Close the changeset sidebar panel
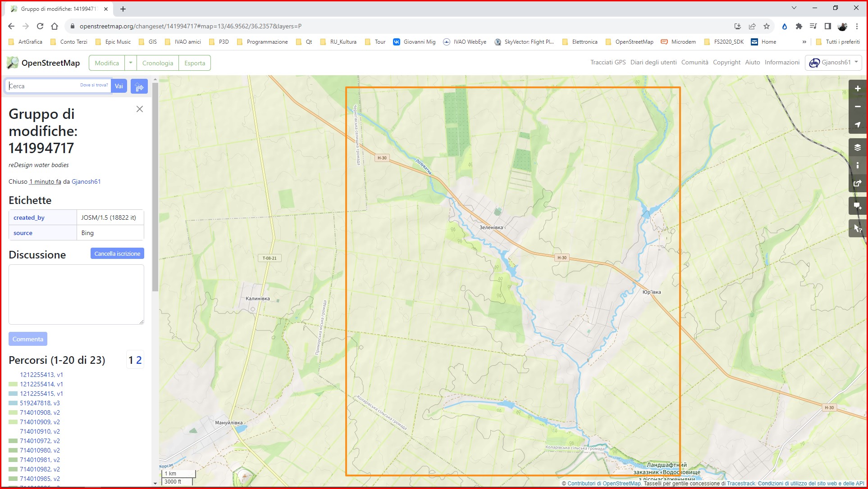 (140, 109)
